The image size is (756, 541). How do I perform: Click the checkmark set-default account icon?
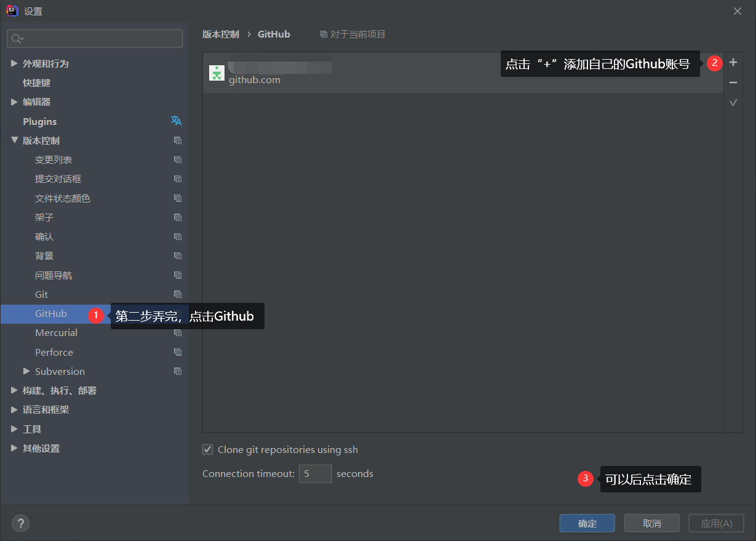733,103
